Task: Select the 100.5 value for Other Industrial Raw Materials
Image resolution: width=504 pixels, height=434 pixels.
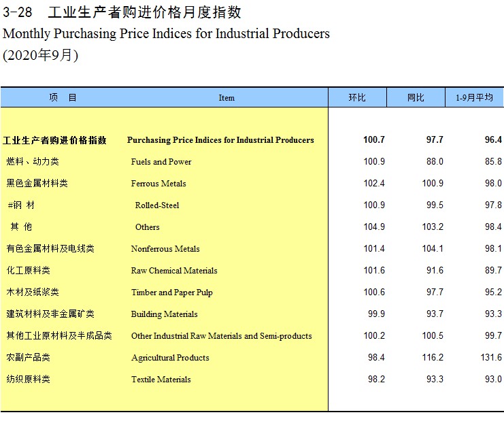Action: pyautogui.click(x=433, y=335)
